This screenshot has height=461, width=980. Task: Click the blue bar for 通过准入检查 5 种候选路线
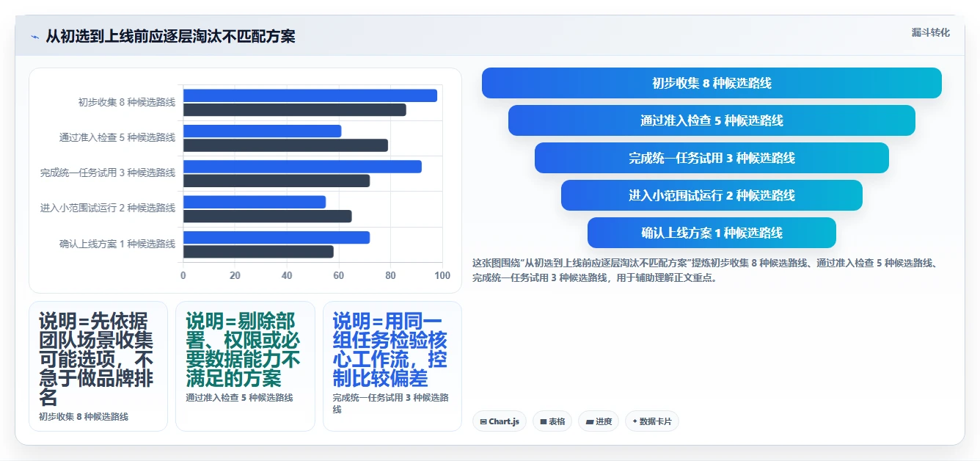(x=262, y=131)
